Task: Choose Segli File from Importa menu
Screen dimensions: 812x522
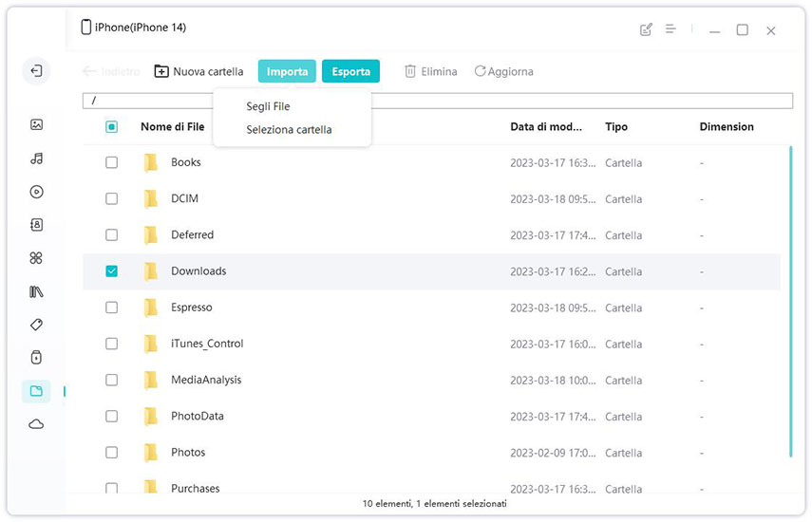Action: click(268, 107)
